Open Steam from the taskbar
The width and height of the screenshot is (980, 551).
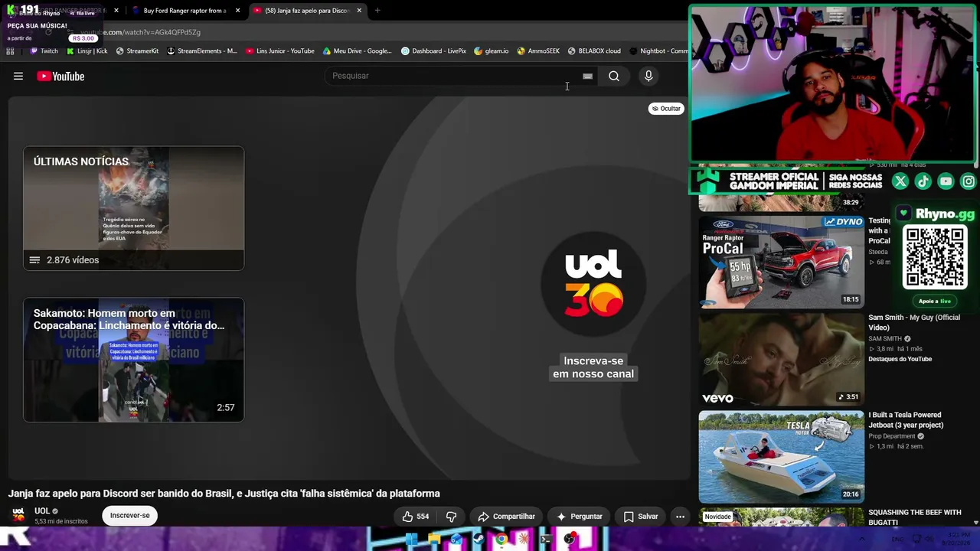(x=479, y=540)
